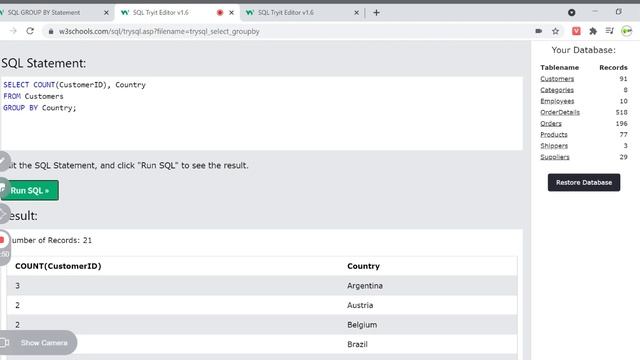This screenshot has width=640, height=360.
Task: Open the media control playlist icon
Action: [610, 31]
